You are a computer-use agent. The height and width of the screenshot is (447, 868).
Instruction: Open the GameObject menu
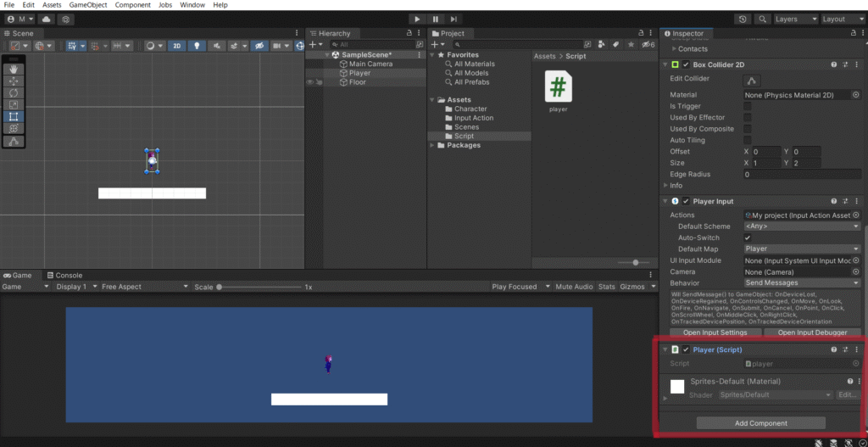tap(87, 5)
